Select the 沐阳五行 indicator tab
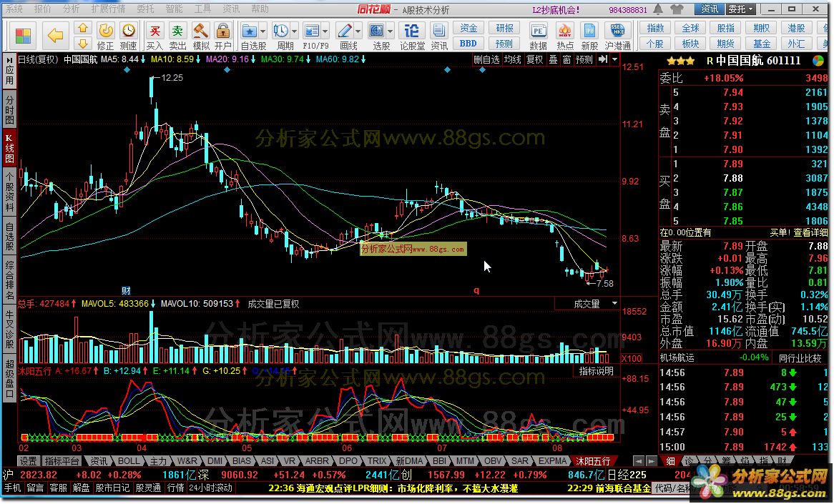 (593, 461)
